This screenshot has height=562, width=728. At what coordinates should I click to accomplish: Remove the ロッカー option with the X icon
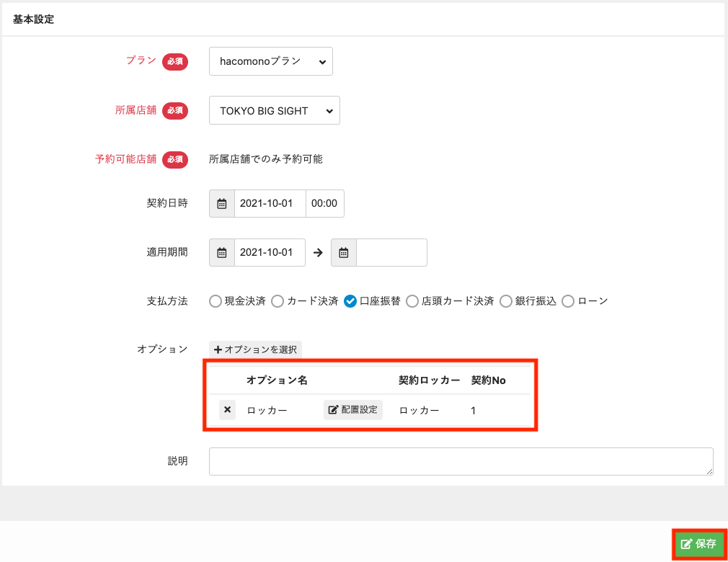(x=227, y=410)
